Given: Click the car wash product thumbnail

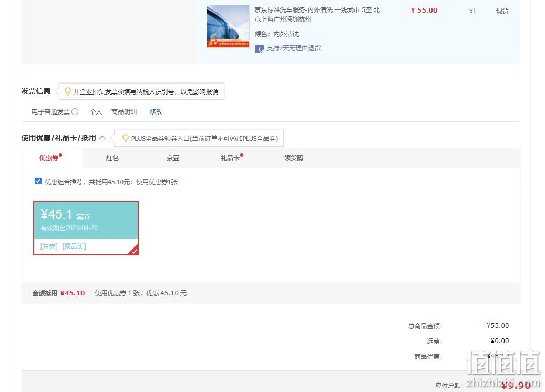Looking at the screenshot, I should (228, 26).
